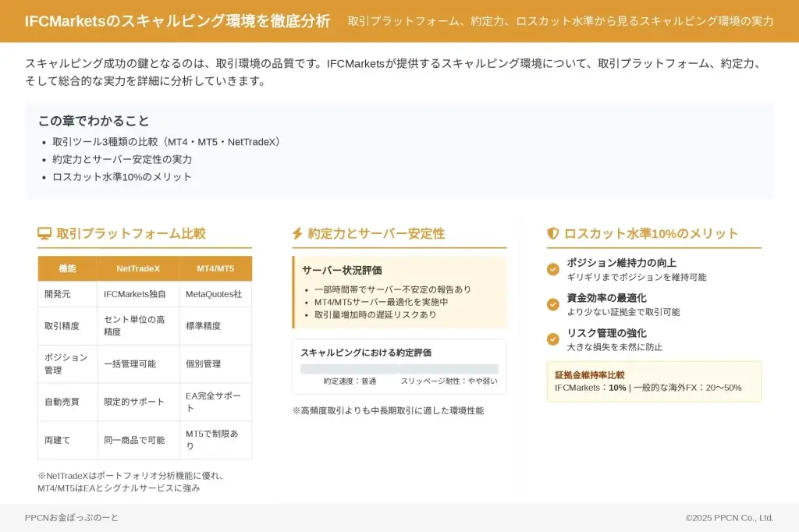Select the 機能 column header
This screenshot has height=532, width=799.
click(68, 268)
